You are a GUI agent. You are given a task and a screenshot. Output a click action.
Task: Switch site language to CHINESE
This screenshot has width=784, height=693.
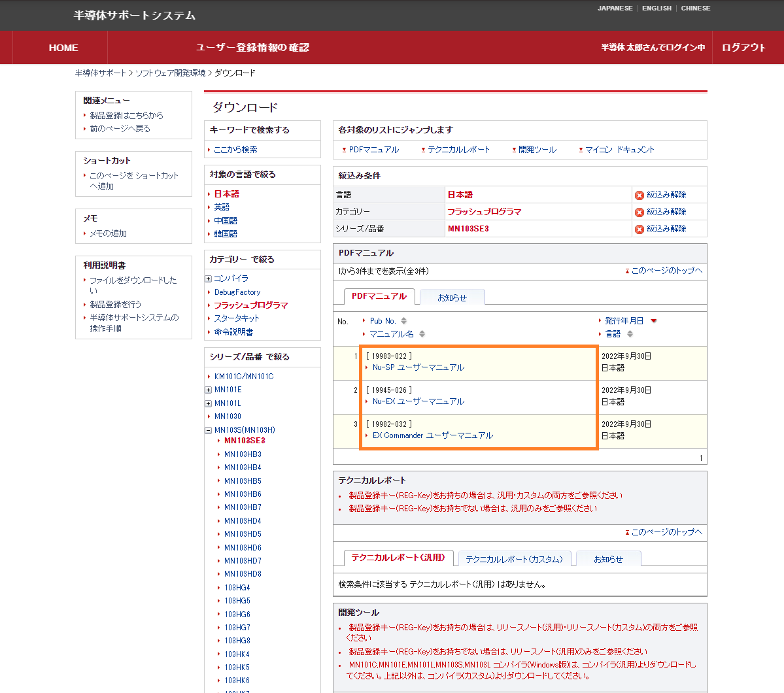click(696, 8)
